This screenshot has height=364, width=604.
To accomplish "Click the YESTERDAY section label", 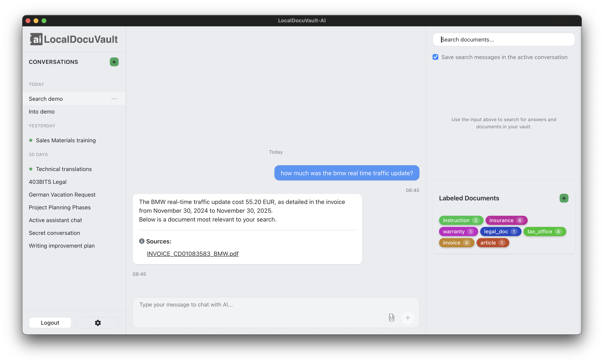I will click(42, 126).
